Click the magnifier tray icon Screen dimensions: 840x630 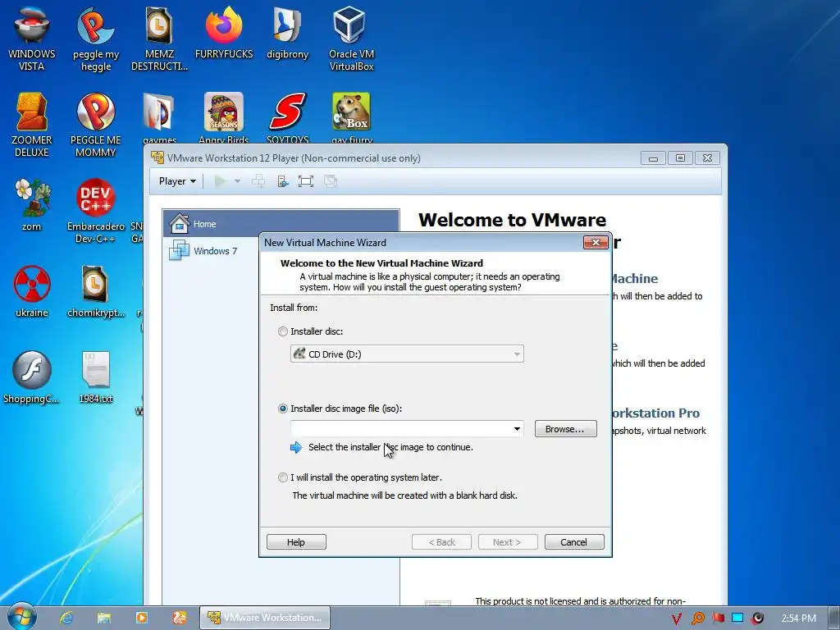(697, 619)
